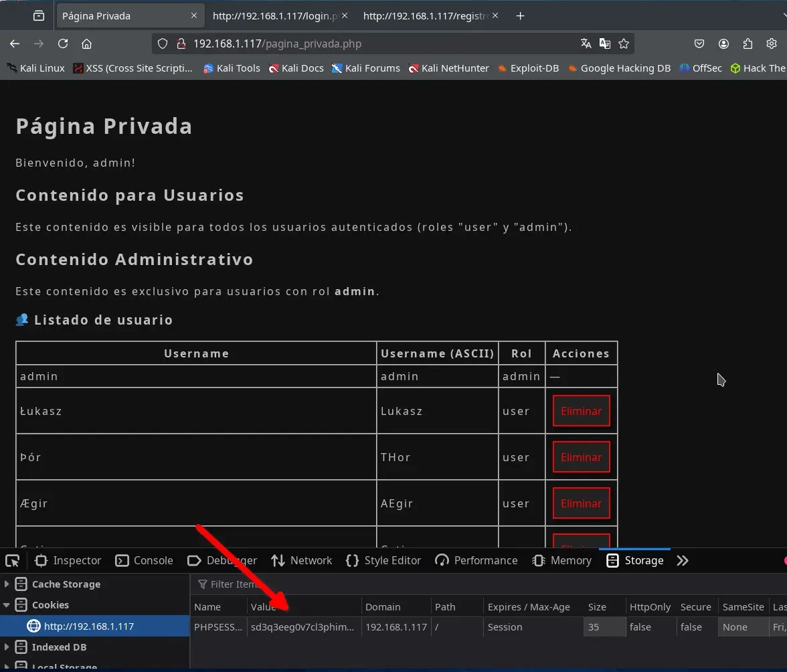Open the Kali Forums bookmark
The height and width of the screenshot is (672, 787).
coord(366,68)
